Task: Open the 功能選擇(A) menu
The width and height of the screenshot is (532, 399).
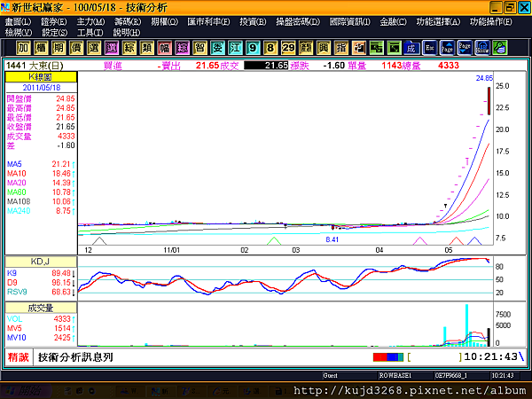Action: [x=438, y=22]
